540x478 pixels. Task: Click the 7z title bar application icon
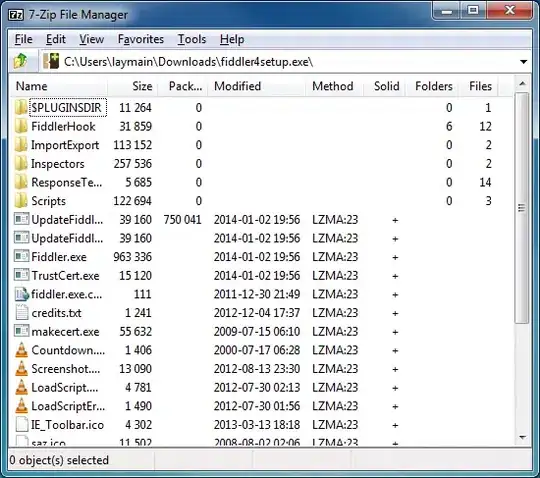(15, 15)
